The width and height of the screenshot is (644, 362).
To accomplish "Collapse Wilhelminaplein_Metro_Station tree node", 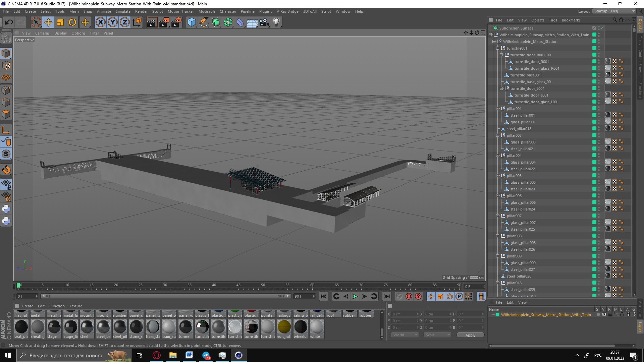I will 494,42.
